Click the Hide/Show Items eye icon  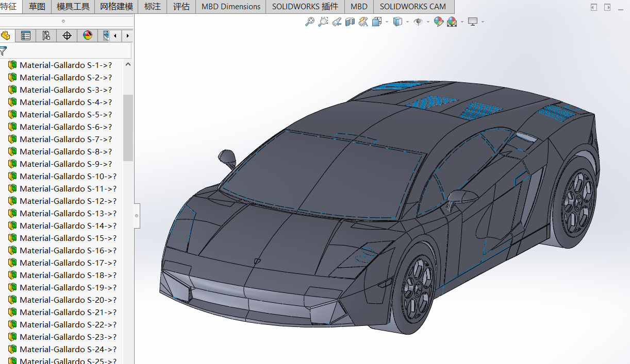click(418, 22)
